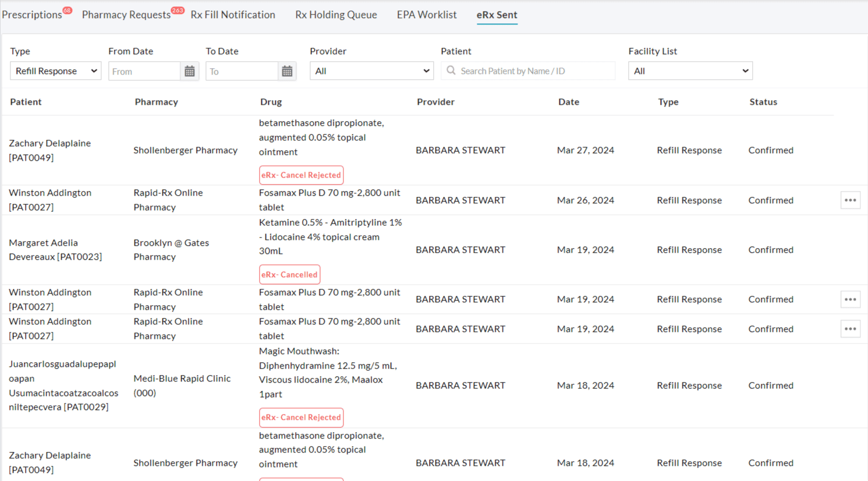This screenshot has height=481, width=868.
Task: Expand the Type dropdown set to Refill Response
Action: (55, 71)
